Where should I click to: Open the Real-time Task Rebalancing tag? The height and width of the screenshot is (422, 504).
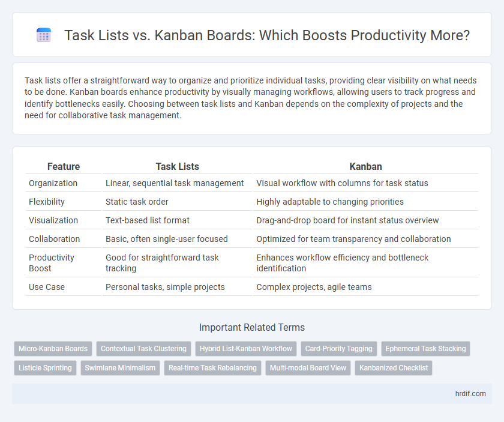pos(212,368)
